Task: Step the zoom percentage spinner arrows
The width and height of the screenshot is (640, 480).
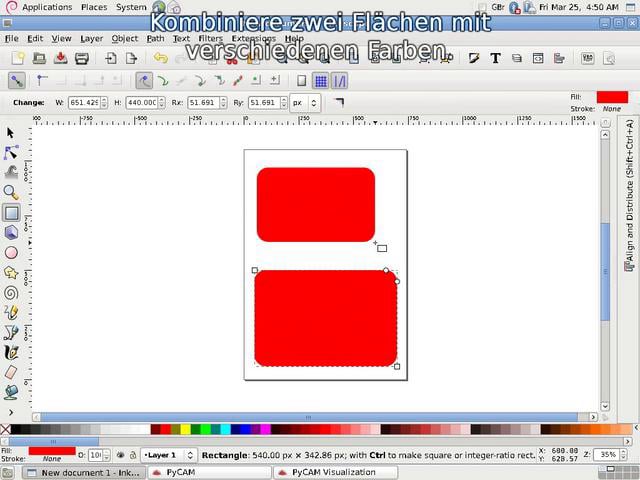Action: pos(623,455)
